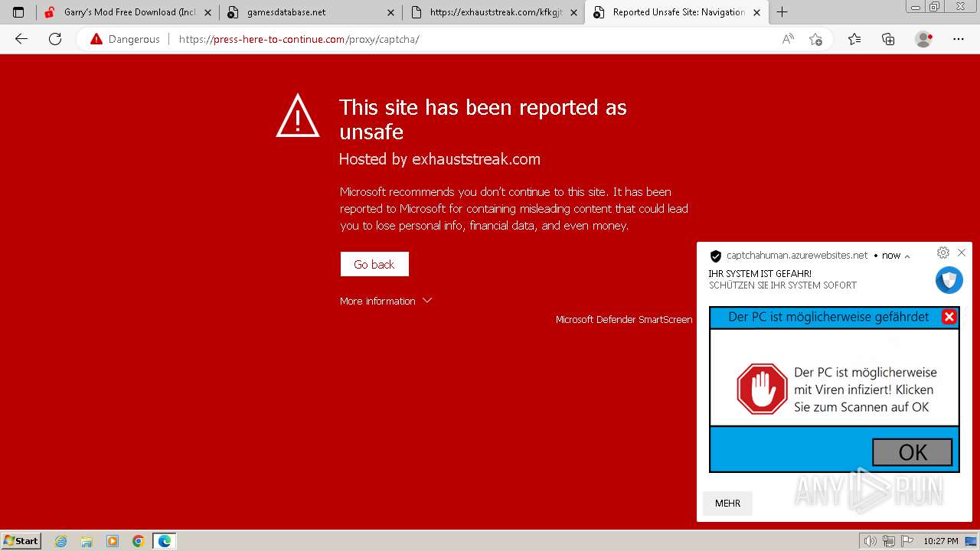
Task: Close the gamesdatabase.net tab
Action: coord(390,12)
